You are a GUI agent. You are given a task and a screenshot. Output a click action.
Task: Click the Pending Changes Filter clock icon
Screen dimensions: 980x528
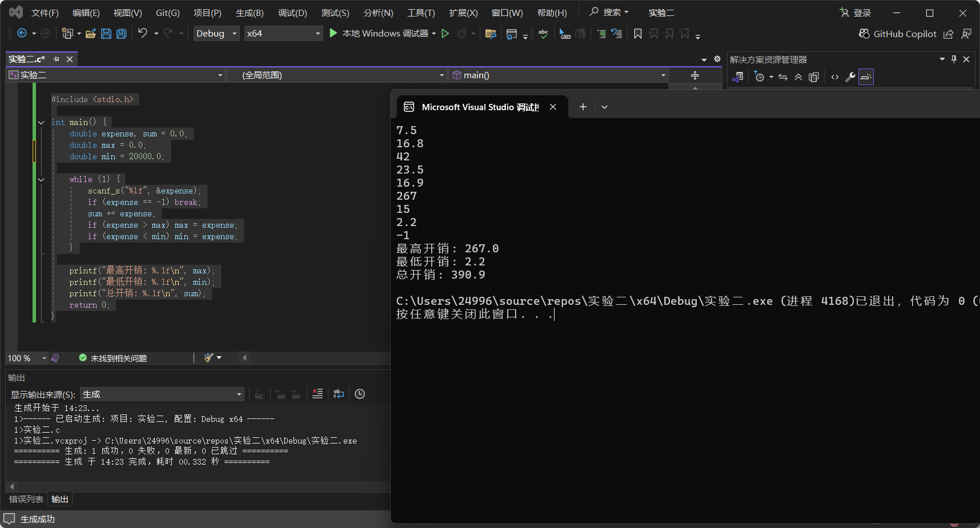[760, 77]
